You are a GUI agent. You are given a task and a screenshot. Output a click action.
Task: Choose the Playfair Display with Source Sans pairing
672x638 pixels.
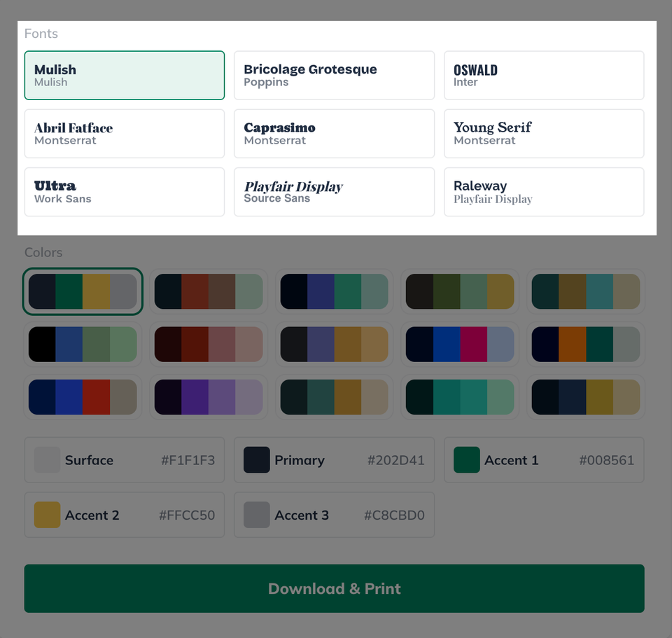(x=335, y=192)
